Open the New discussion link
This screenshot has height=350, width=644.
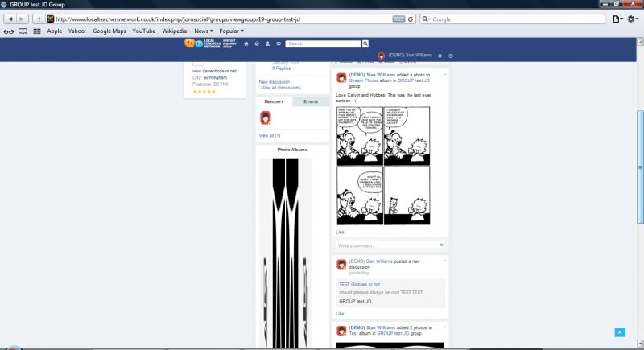(274, 82)
